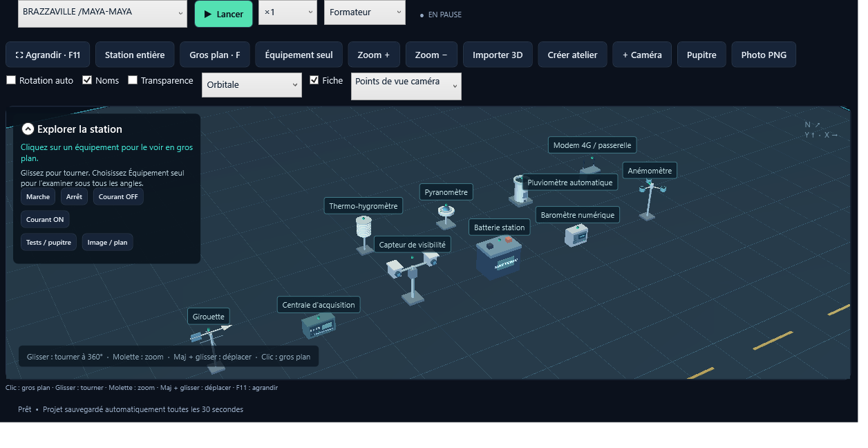Open the Pupitre button
The image size is (868, 448).
(701, 55)
